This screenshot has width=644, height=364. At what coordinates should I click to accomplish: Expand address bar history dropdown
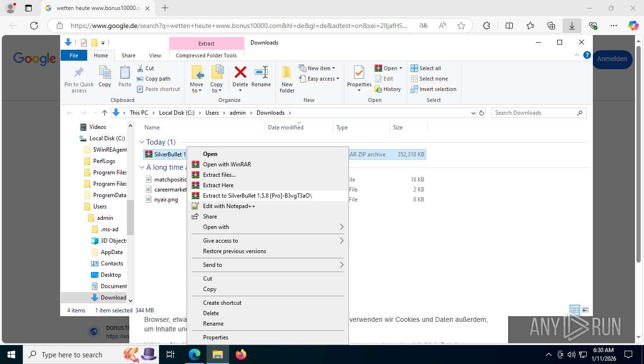[473, 113]
